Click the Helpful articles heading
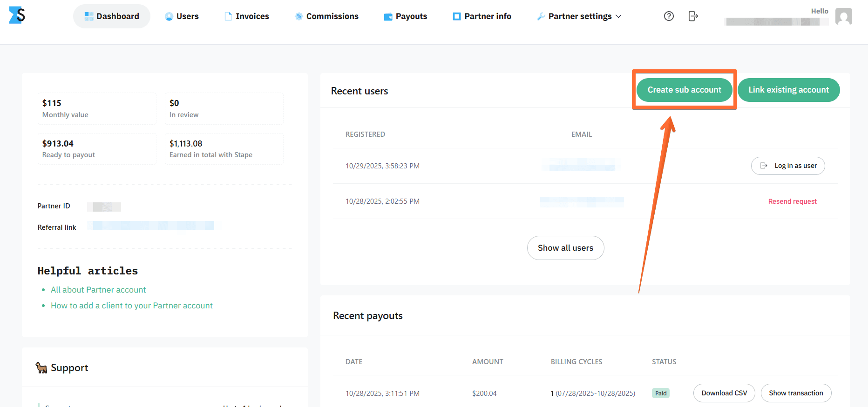The width and height of the screenshot is (868, 407). click(88, 271)
